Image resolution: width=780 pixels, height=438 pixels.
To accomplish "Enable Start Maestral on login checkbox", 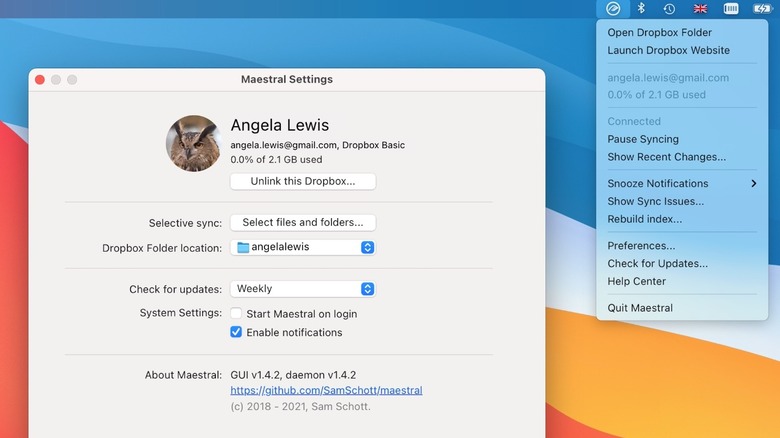I will 236,314.
